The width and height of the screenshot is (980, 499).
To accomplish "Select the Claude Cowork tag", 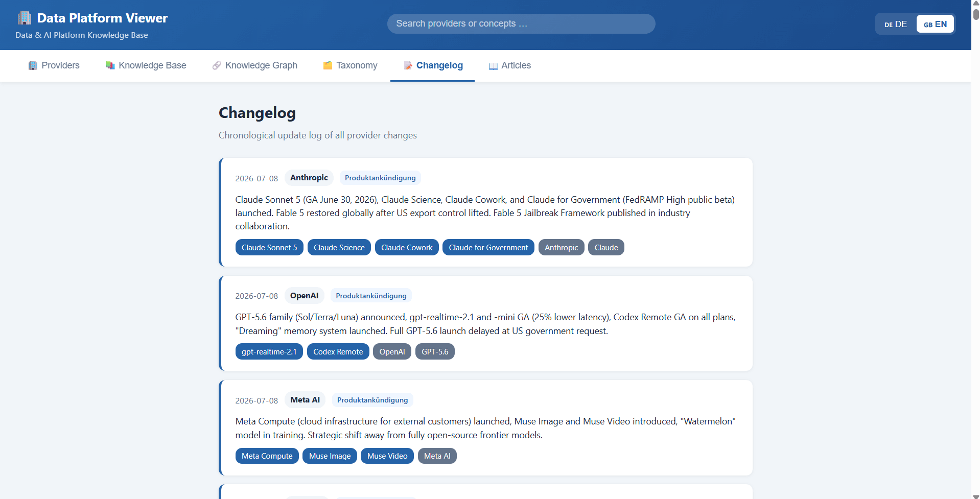I will [x=407, y=248].
